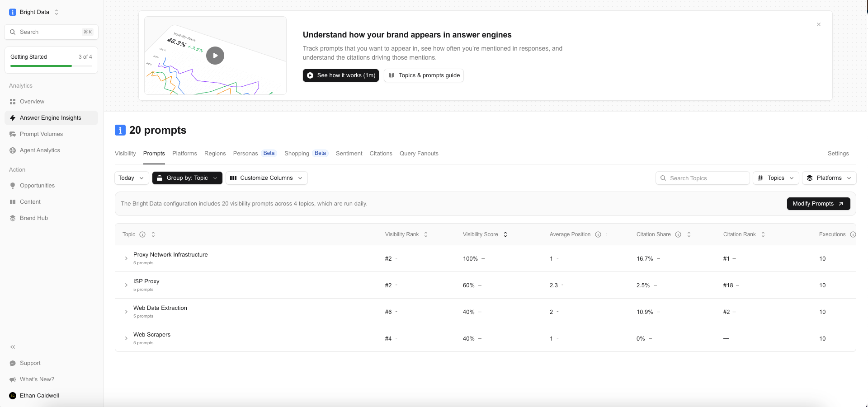Click the Agent Analytics globe icon
This screenshot has height=407, width=868.
coord(13,150)
